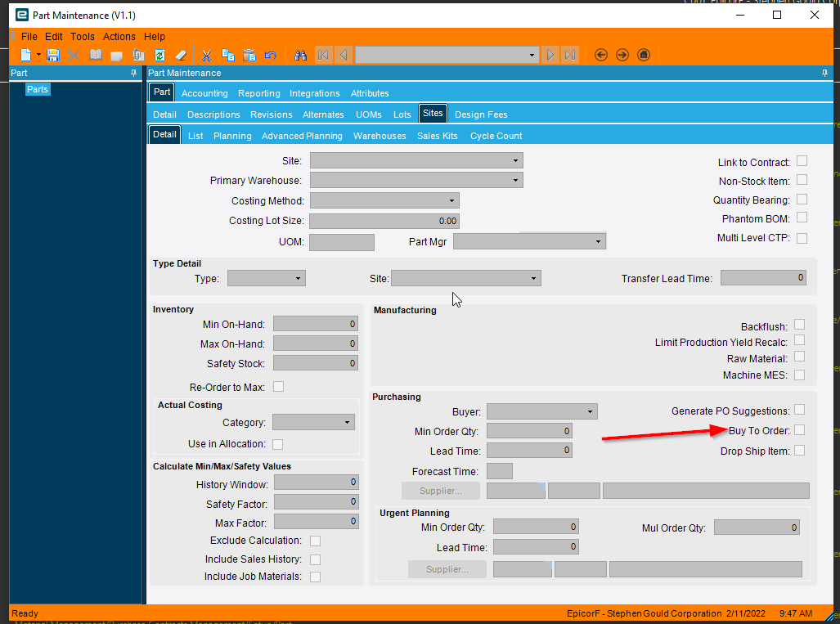
Task: Click the open book icon in toolbar
Action: coord(96,55)
